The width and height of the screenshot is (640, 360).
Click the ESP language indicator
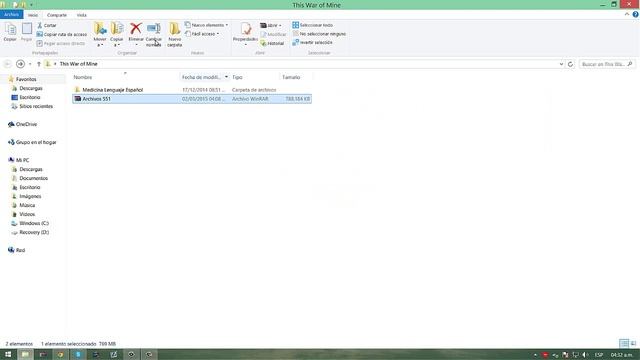pyautogui.click(x=599, y=355)
